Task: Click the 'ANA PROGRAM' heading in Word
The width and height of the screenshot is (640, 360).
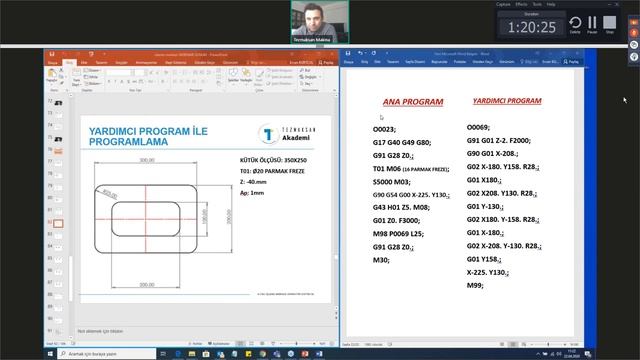Action: pyautogui.click(x=413, y=102)
